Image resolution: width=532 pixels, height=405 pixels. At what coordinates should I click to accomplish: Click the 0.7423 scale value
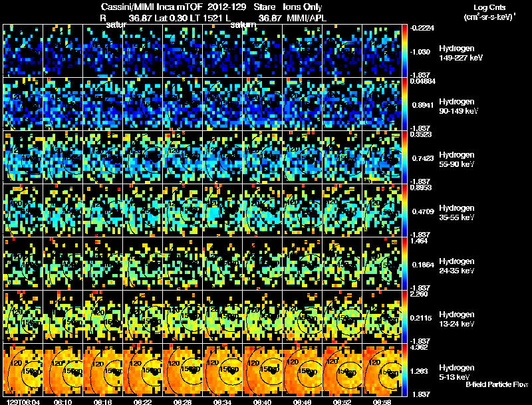click(x=423, y=158)
